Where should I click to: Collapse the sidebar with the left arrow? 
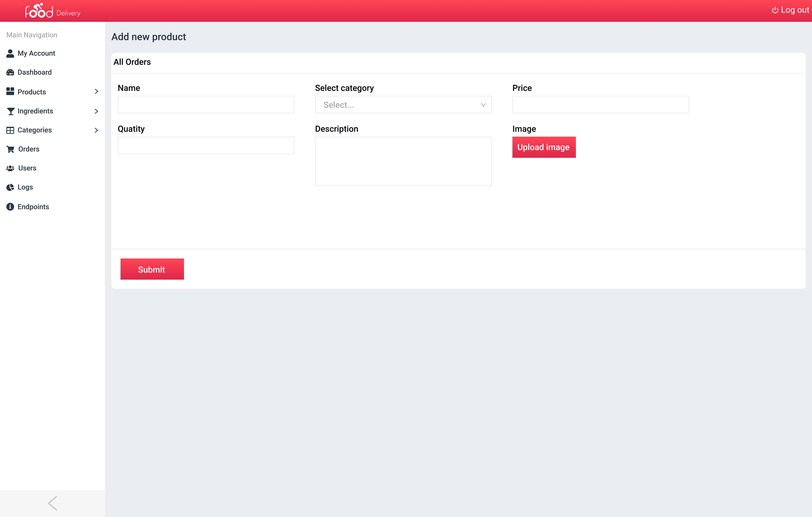[x=53, y=503]
